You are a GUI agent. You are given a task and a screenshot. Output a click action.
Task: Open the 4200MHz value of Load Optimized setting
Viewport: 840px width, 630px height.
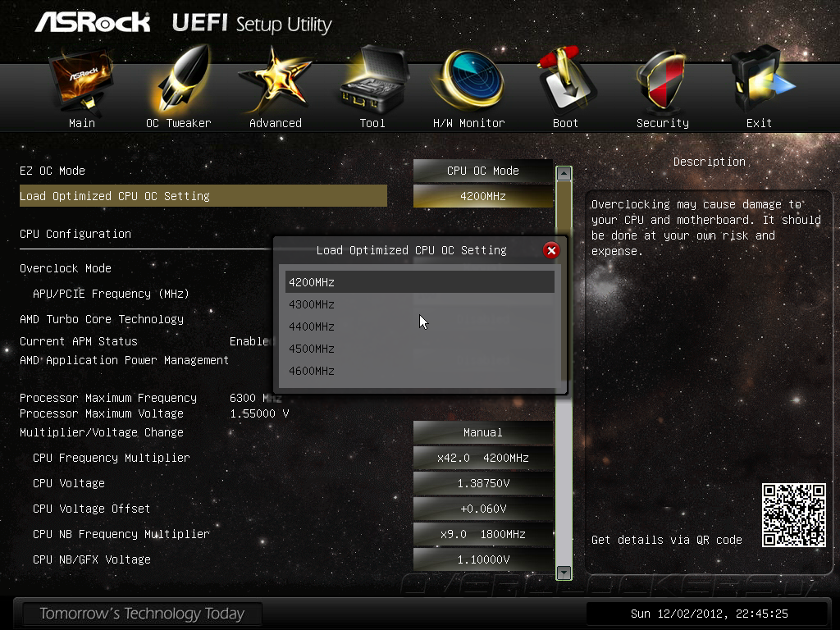482,196
